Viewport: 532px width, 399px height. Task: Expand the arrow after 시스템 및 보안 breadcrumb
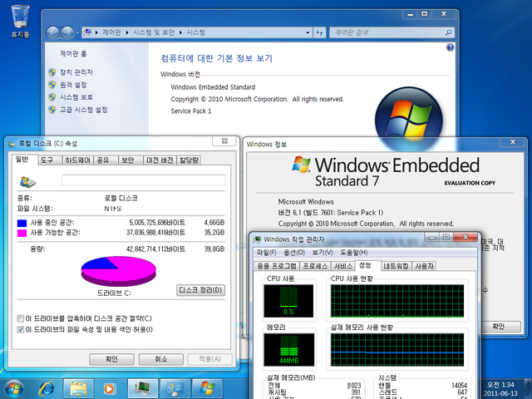(180, 32)
